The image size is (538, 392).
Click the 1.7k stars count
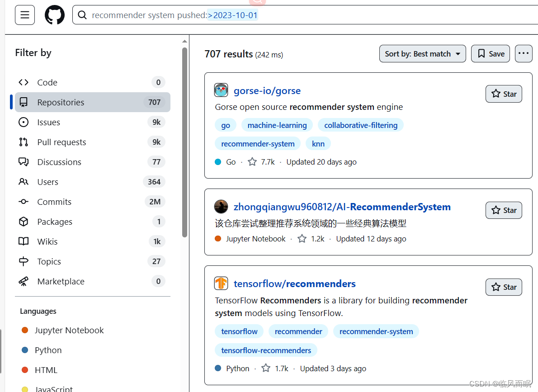(275, 368)
